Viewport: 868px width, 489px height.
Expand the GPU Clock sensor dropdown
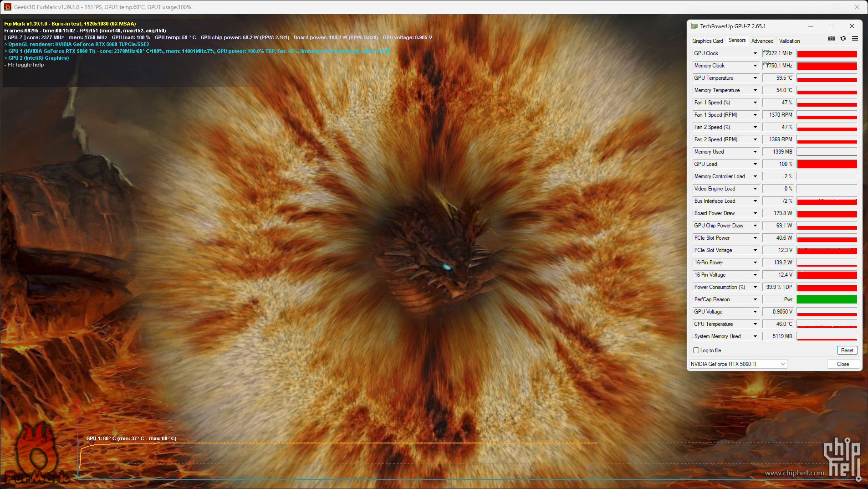click(x=755, y=53)
